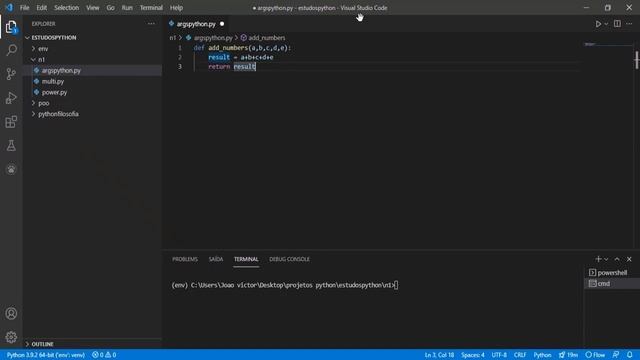Change indentation via Spaces: 4
Image resolution: width=640 pixels, height=360 pixels.
tap(473, 355)
